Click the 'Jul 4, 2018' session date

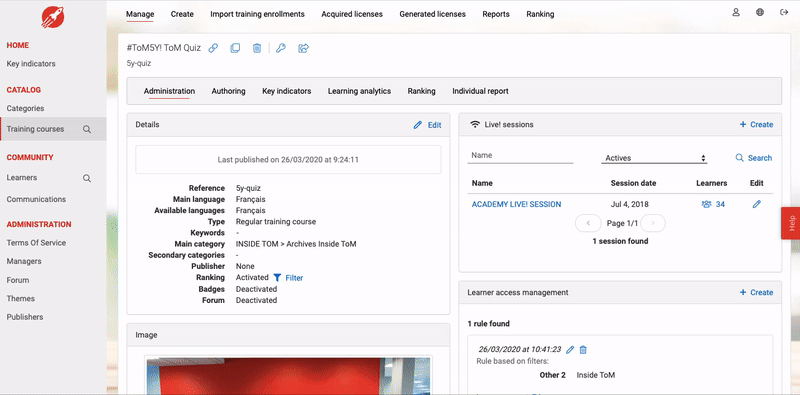630,204
